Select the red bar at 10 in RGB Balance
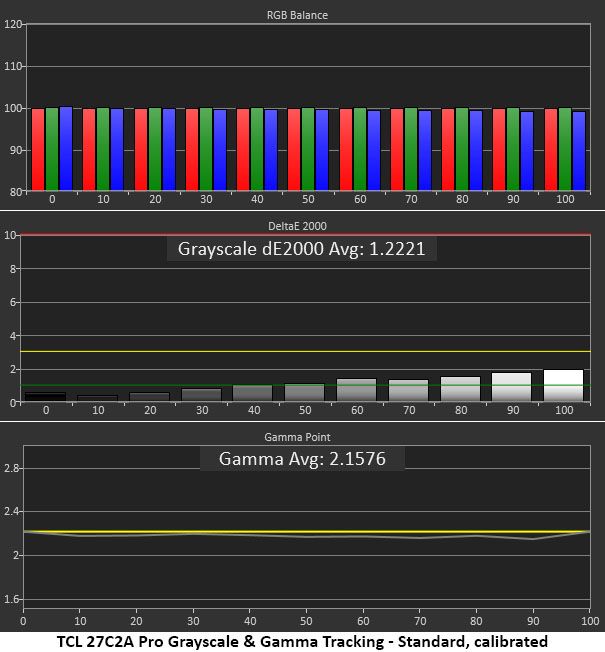Image resolution: width=605 pixels, height=652 pixels. tap(89, 150)
